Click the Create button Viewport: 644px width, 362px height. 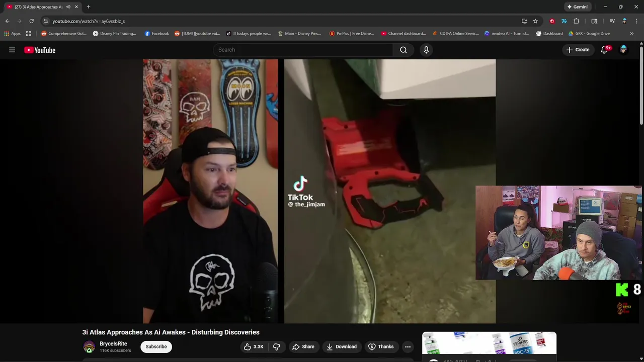(578, 50)
